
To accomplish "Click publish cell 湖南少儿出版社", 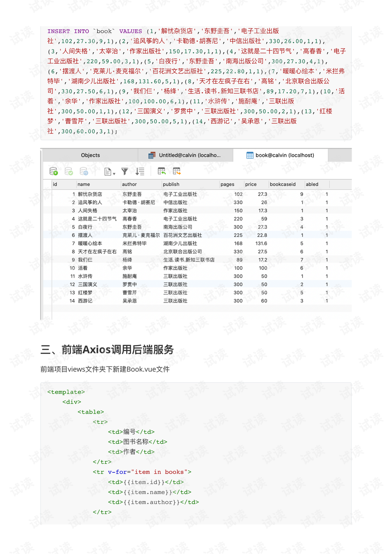I will pyautogui.click(x=180, y=243).
